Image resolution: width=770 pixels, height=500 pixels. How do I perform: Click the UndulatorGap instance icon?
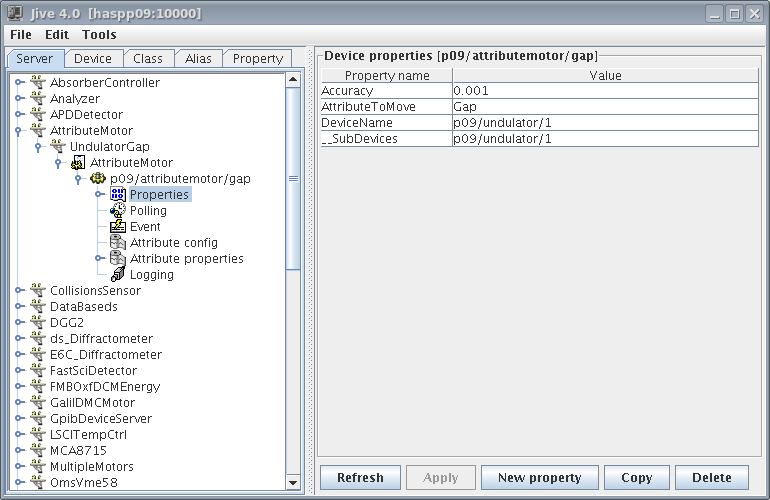tap(58, 146)
